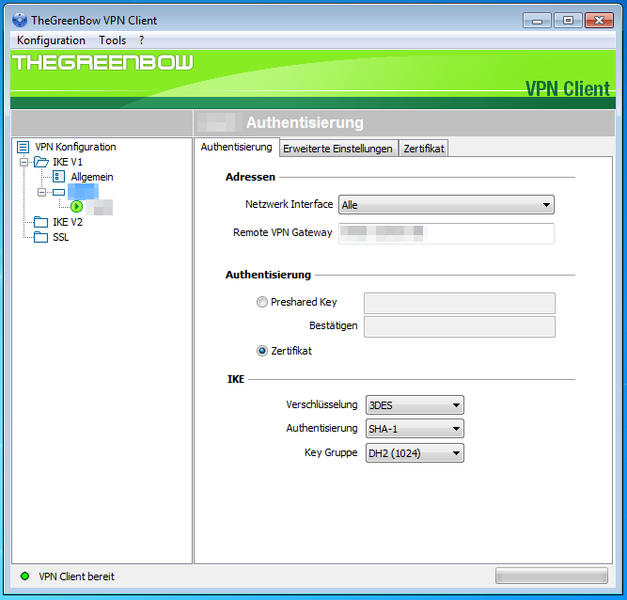The width and height of the screenshot is (627, 600).
Task: Click the IKE V2 folder icon
Action: pos(41,222)
